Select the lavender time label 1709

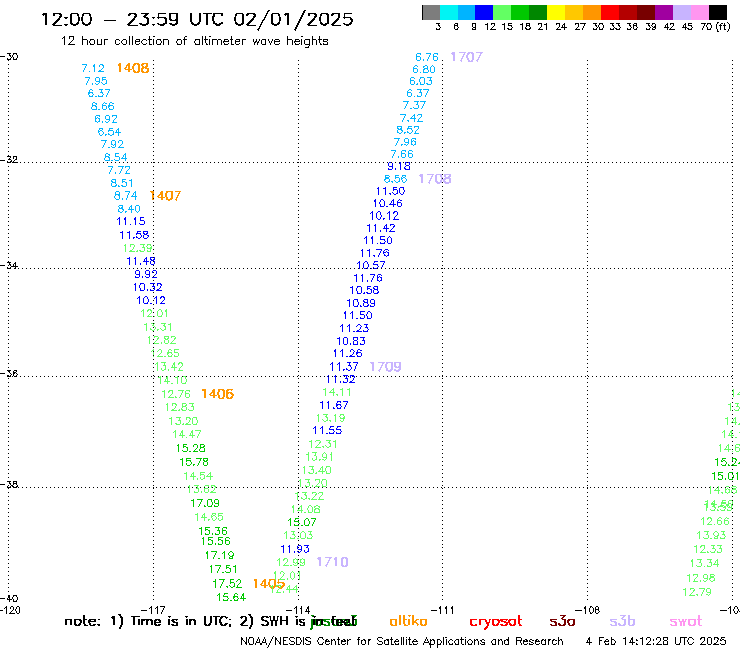point(385,366)
